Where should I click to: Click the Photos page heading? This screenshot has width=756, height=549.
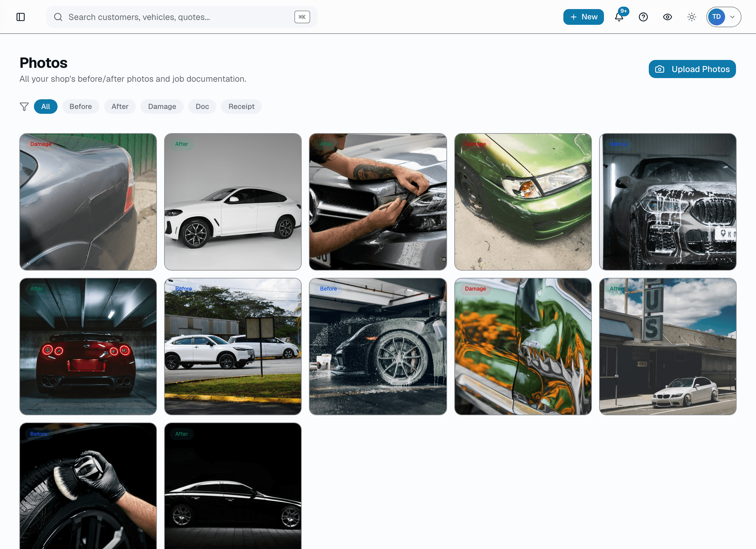[43, 63]
